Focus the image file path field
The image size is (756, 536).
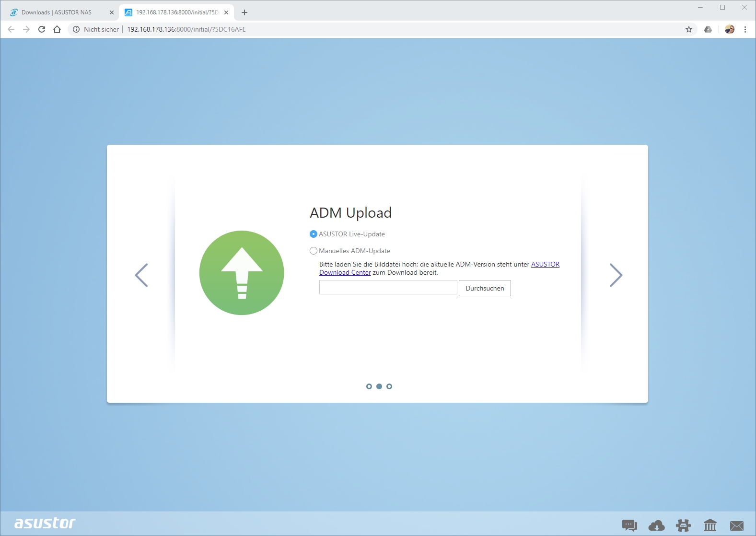click(x=388, y=288)
